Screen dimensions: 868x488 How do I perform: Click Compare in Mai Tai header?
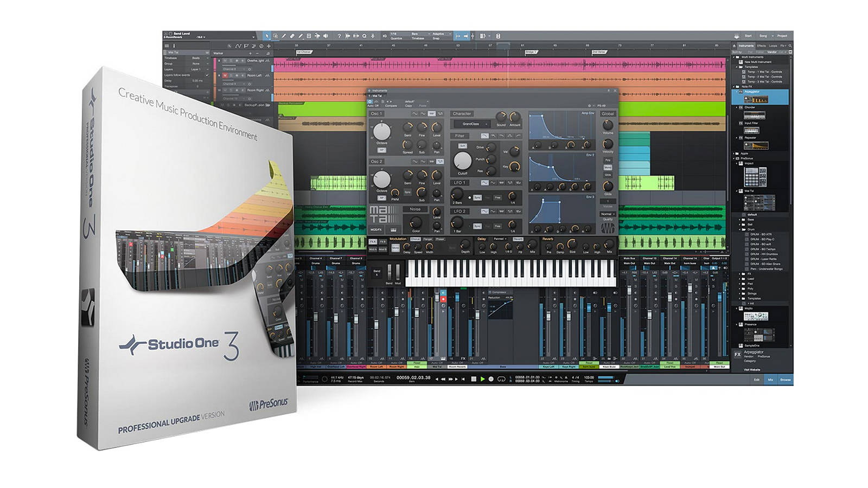click(x=391, y=106)
